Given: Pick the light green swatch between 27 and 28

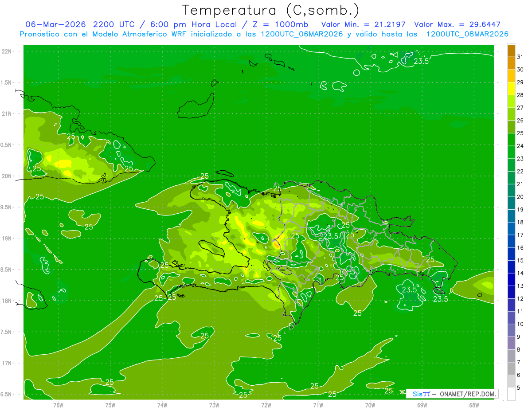Looking at the screenshot, I should [x=511, y=101].
